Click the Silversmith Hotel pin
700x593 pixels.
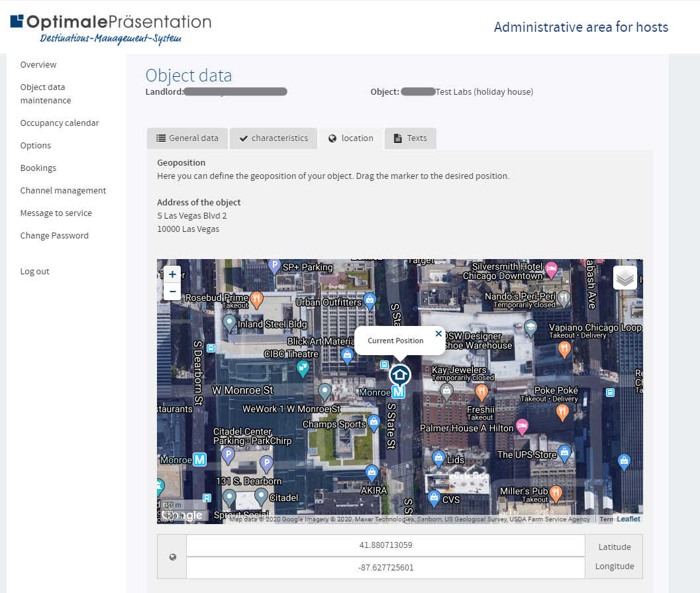coord(552,270)
